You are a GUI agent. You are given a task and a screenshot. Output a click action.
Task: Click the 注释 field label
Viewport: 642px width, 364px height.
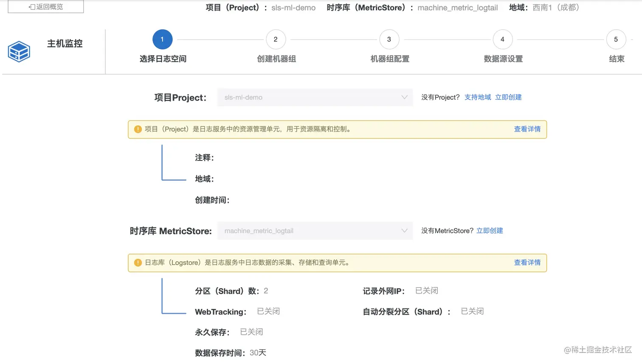click(x=204, y=158)
